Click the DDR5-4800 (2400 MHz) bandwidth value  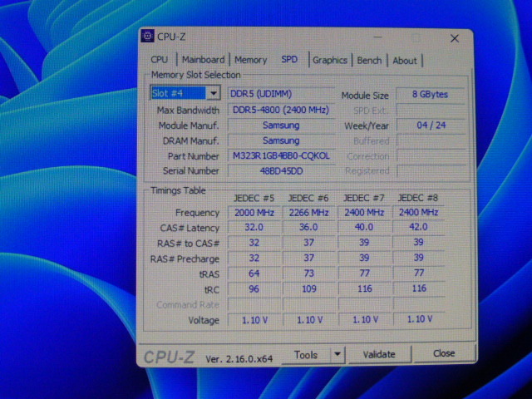point(281,110)
